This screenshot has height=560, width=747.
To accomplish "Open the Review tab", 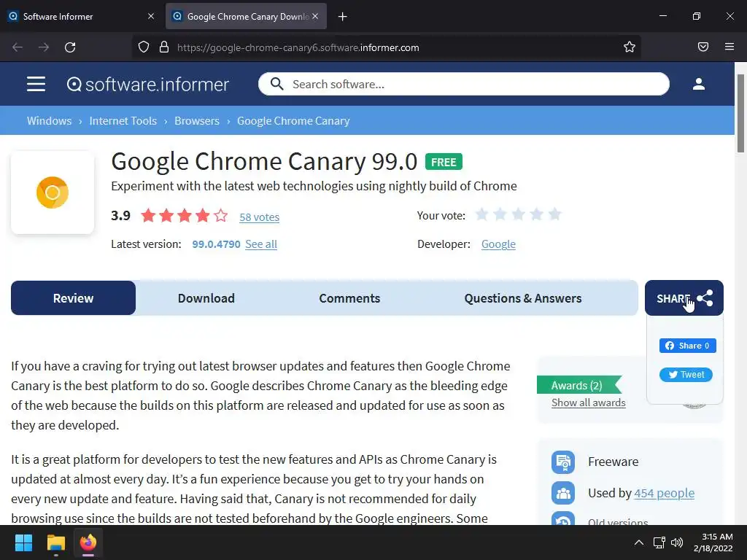I will 74,298.
